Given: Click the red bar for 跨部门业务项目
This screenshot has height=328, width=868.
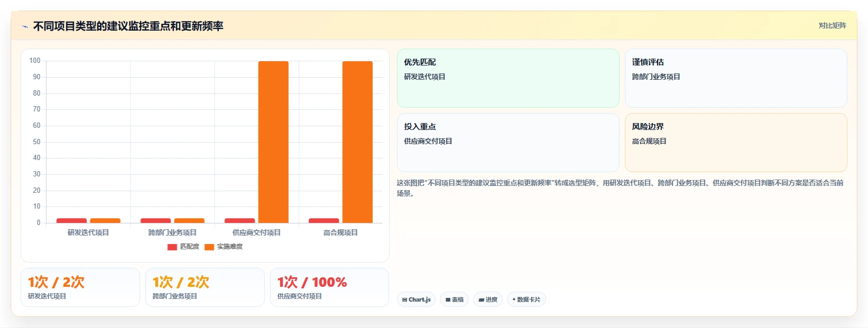Looking at the screenshot, I should 155,221.
